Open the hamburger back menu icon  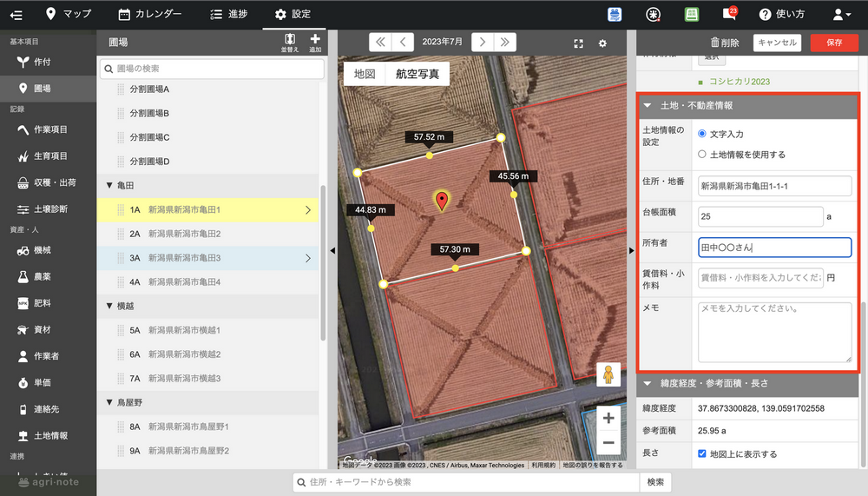click(x=16, y=14)
